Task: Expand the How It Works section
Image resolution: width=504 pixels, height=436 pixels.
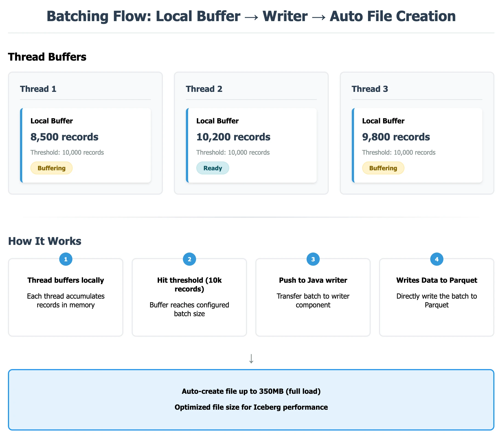Action: (x=45, y=241)
